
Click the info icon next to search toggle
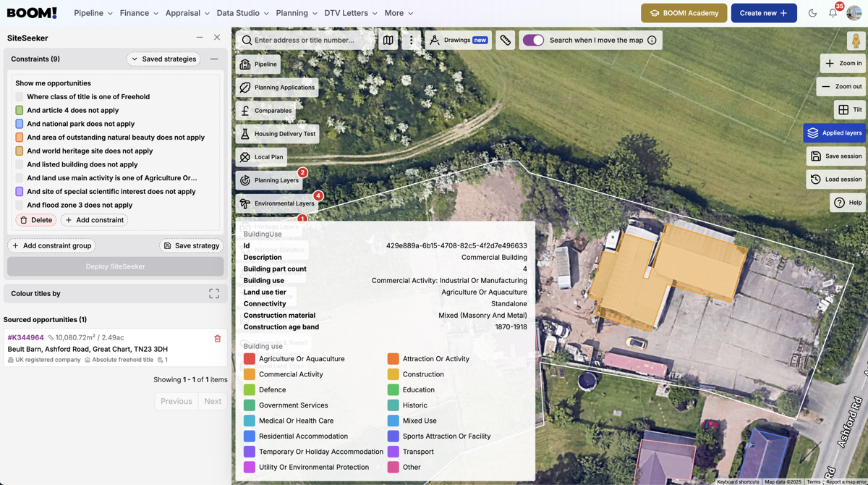[652, 41]
